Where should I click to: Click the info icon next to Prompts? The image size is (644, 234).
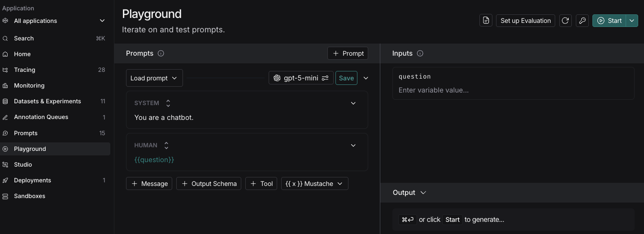161,53
